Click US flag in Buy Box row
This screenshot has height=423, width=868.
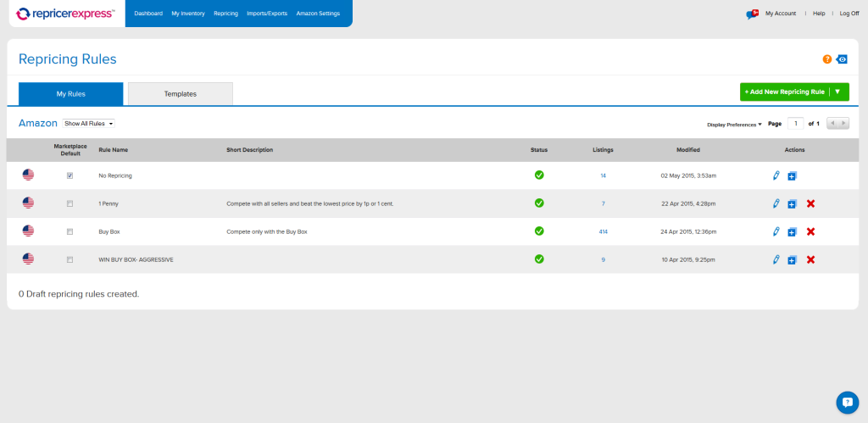[28, 231]
